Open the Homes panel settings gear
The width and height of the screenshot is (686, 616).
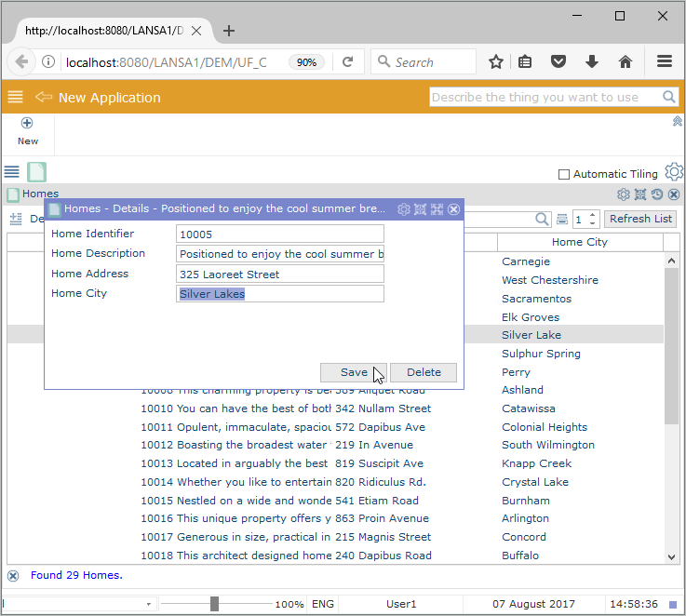624,194
